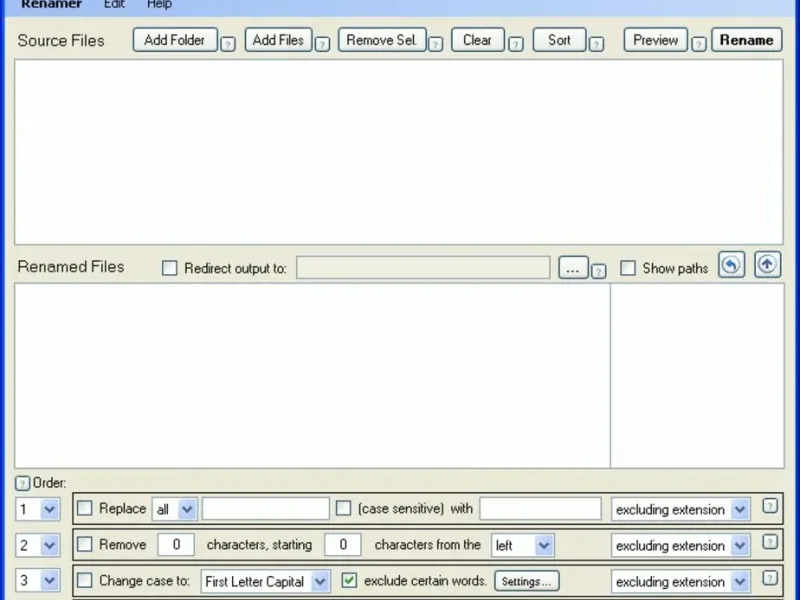The image size is (800, 600).
Task: Click the Preview button
Action: click(656, 40)
